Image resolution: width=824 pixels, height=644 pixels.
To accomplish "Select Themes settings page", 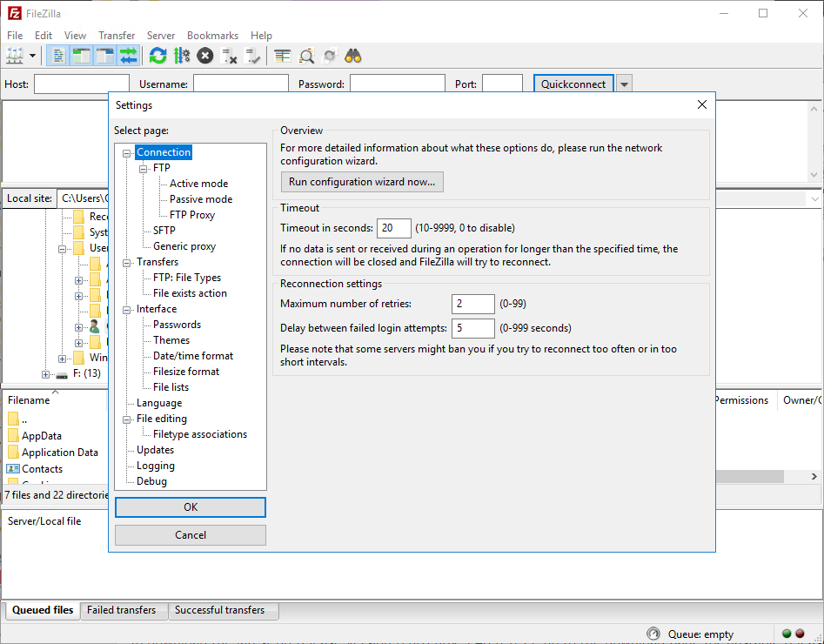I will tap(171, 340).
